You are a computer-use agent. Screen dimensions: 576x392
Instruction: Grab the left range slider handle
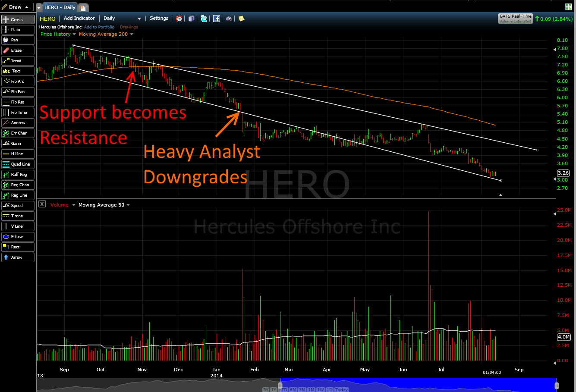pos(280,385)
